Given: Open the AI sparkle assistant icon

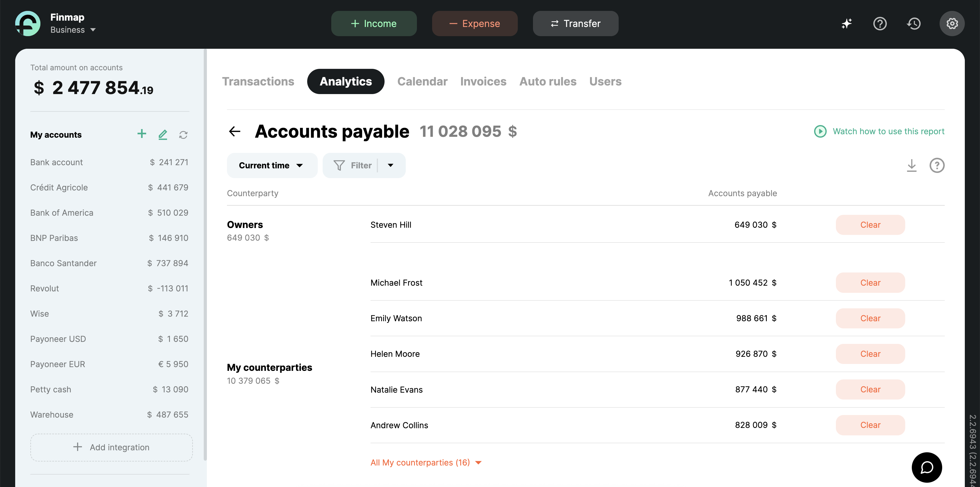Looking at the screenshot, I should (846, 24).
